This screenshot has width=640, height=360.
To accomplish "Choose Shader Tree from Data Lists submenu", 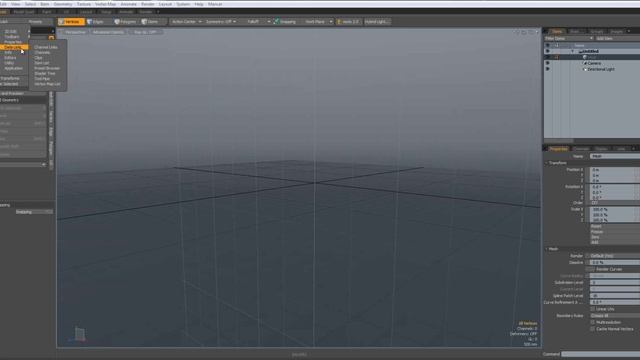I will coord(45,73).
